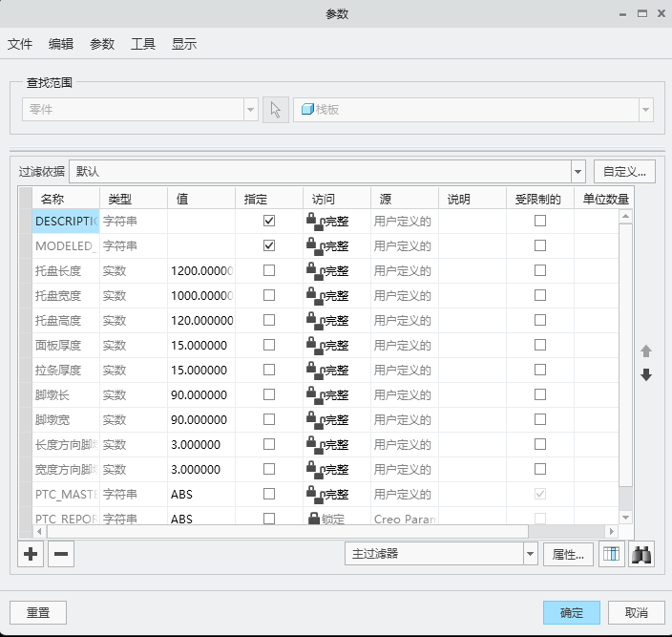Enable 指定 checkbox for 托盘长度 row
Viewport: 672px width, 637px height.
click(x=269, y=270)
